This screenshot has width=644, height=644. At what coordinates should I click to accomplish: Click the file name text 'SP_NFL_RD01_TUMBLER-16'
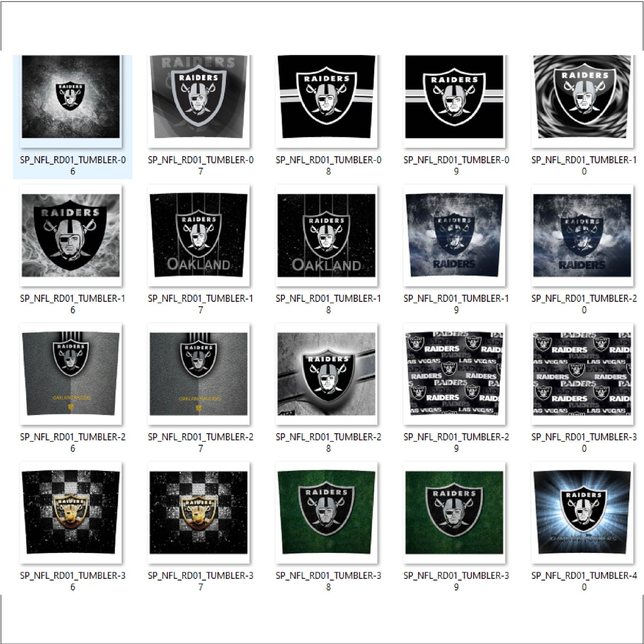click(73, 304)
